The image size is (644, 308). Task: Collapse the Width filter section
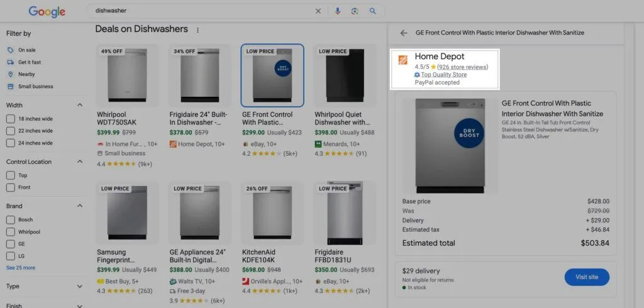80,105
